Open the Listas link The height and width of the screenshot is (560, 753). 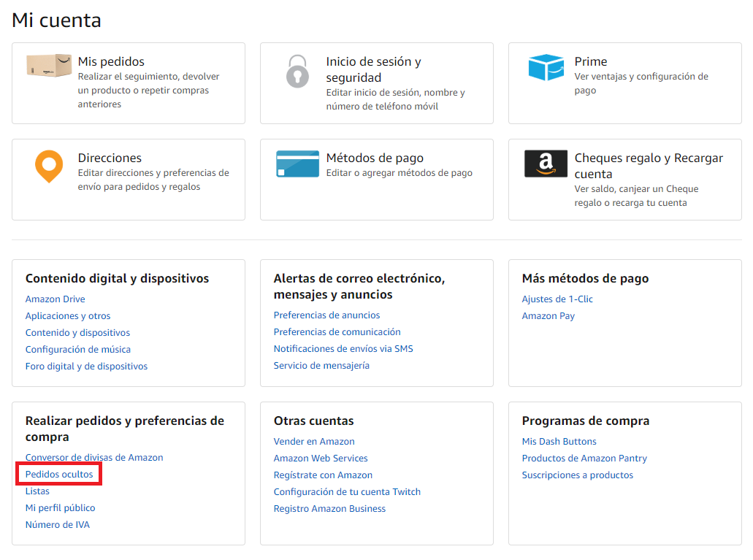(x=37, y=491)
